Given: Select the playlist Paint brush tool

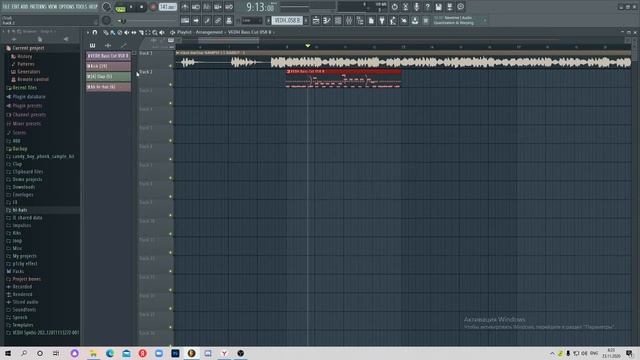Looking at the screenshot, I should tap(113, 32).
